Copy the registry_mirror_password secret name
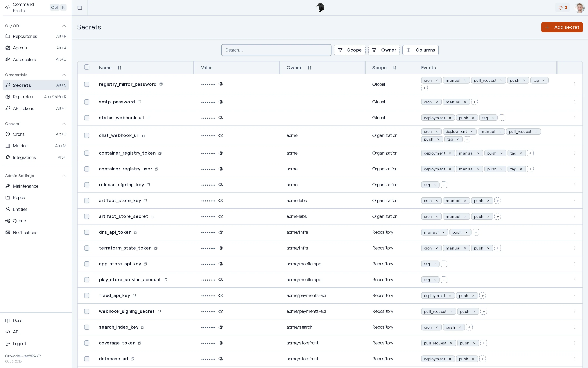Viewport: 588px width, 368px height. coord(161,84)
